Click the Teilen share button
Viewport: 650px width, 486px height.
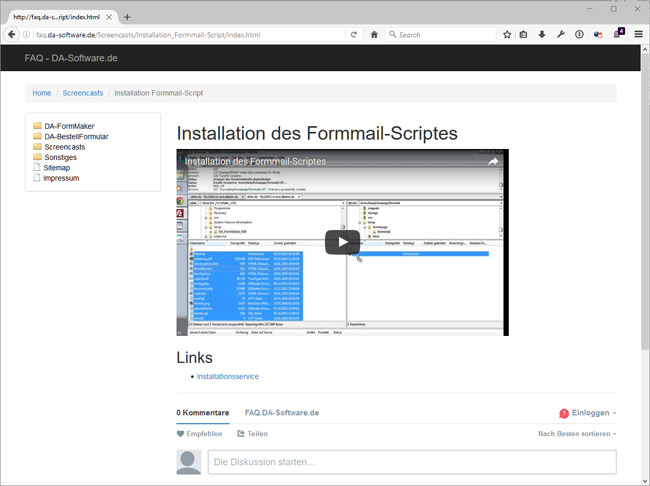[252, 433]
